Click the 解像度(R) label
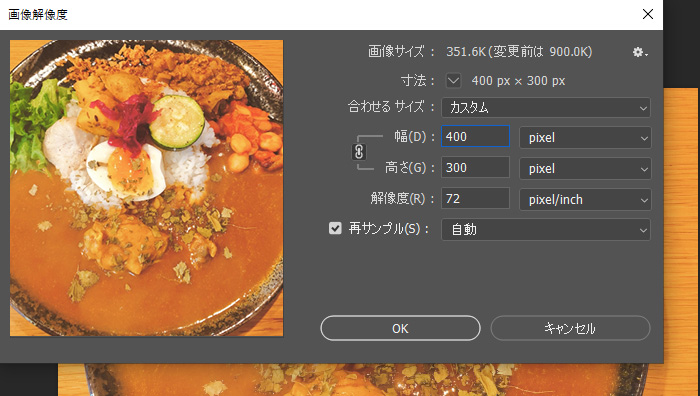Screen dimensions: 700x396 [x=401, y=198]
